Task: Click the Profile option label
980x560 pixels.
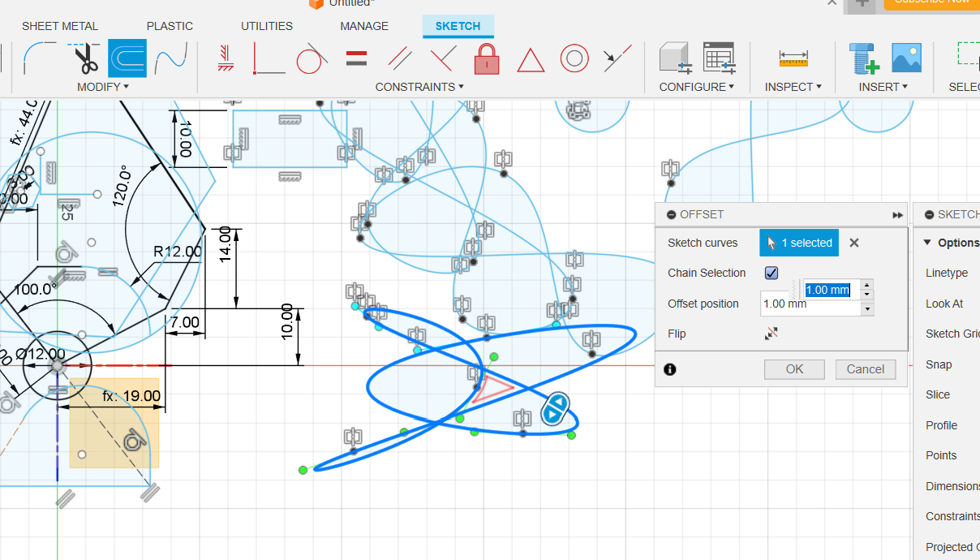Action: pos(941,425)
